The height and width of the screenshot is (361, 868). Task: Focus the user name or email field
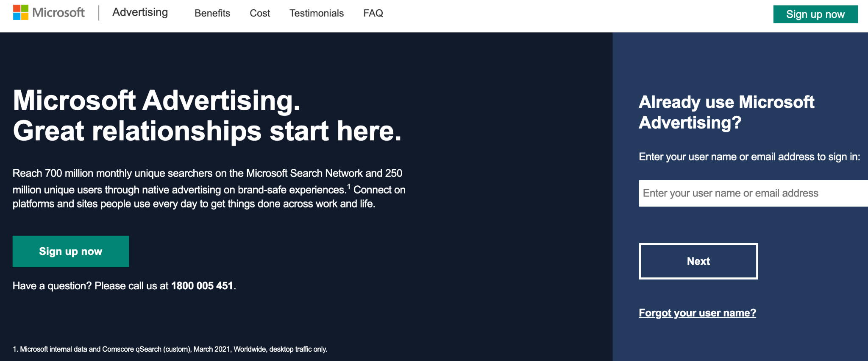pos(754,193)
